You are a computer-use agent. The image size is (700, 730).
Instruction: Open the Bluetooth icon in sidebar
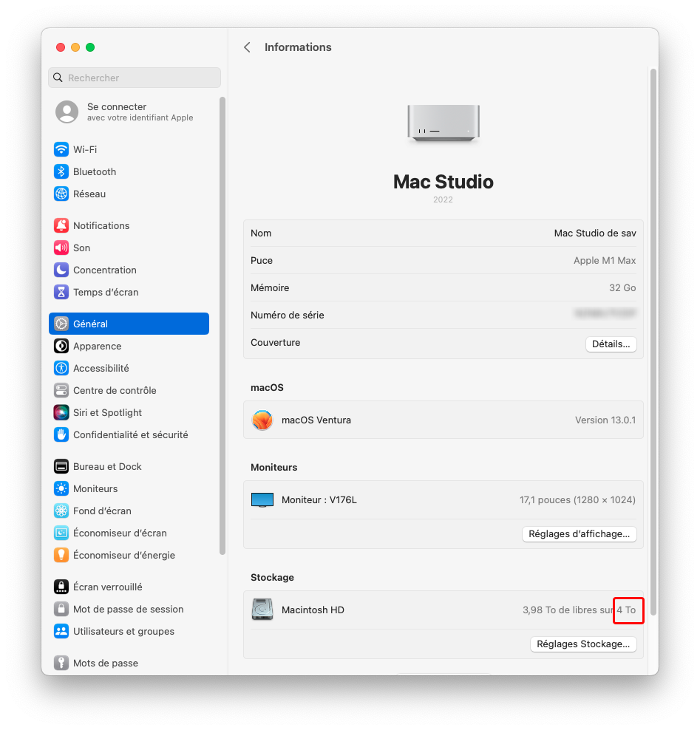click(61, 172)
